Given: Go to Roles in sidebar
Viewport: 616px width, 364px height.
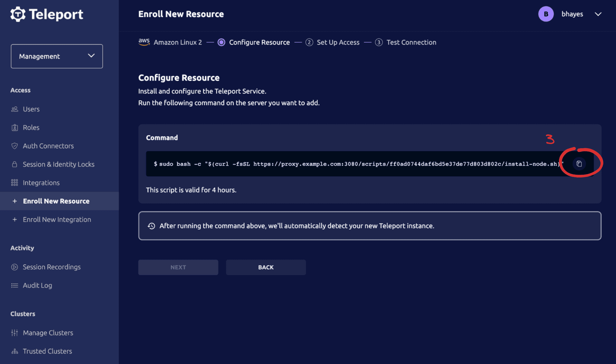Looking at the screenshot, I should (31, 127).
